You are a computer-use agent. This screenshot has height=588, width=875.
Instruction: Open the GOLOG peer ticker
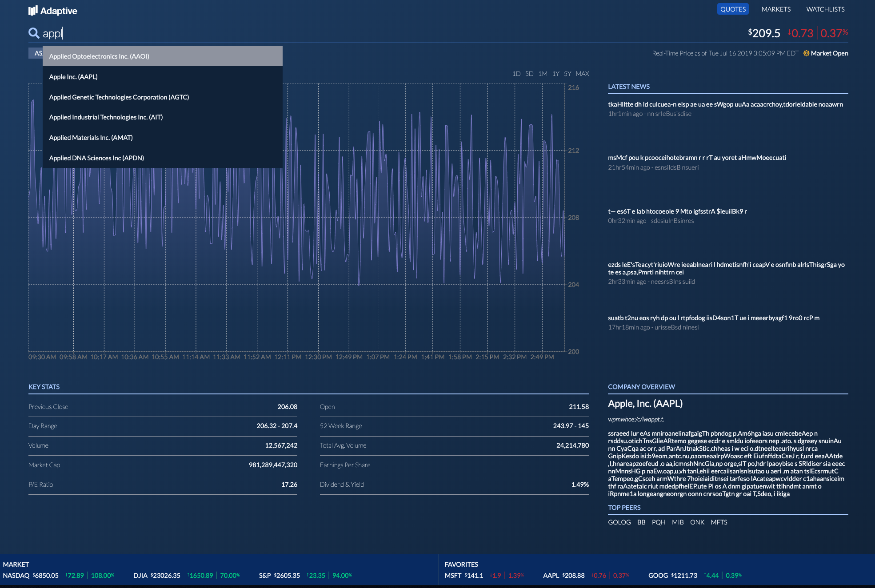[619, 522]
